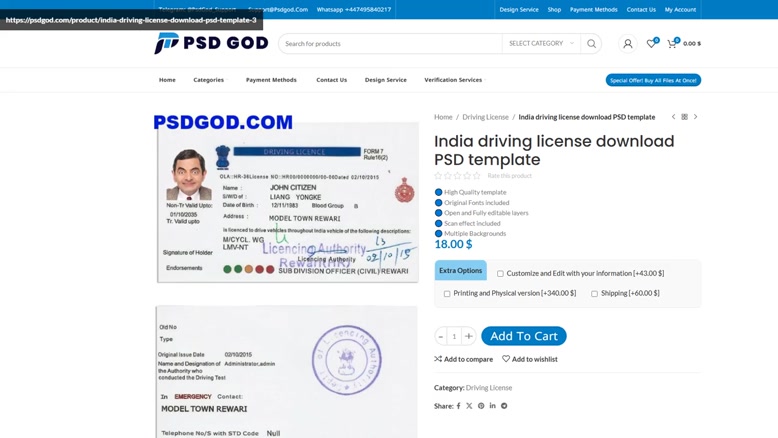
Task: Open Payment Methods in main navigation
Action: tap(271, 80)
